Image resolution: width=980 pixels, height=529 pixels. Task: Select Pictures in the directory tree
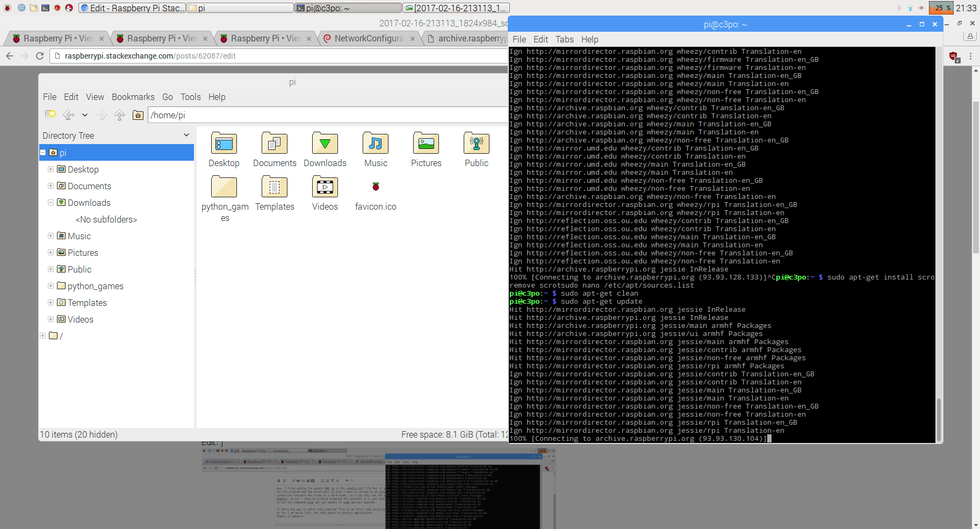pyautogui.click(x=83, y=253)
